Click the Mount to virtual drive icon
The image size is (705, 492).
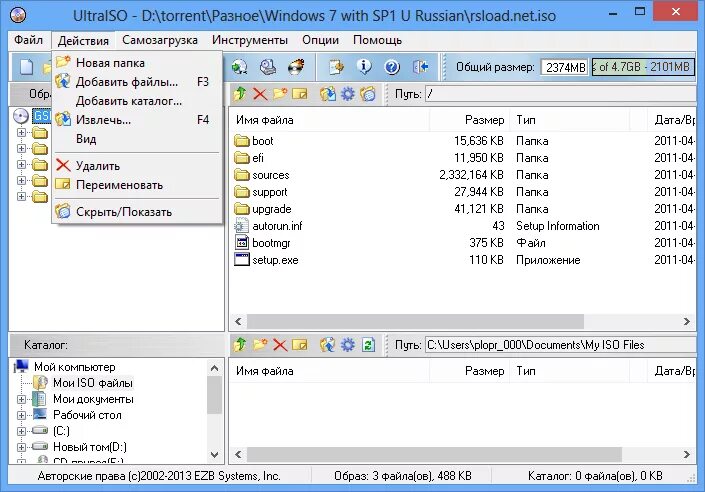point(268,67)
